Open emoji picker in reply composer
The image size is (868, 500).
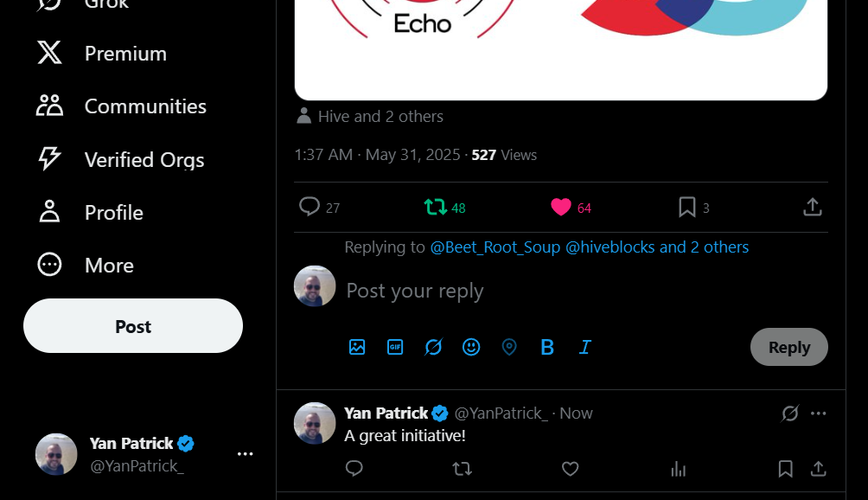pos(471,347)
